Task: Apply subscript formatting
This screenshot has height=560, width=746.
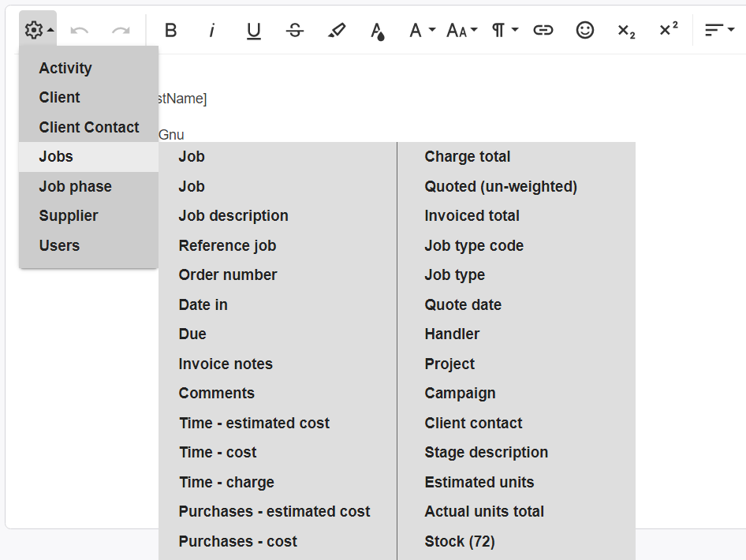Action: [x=626, y=30]
